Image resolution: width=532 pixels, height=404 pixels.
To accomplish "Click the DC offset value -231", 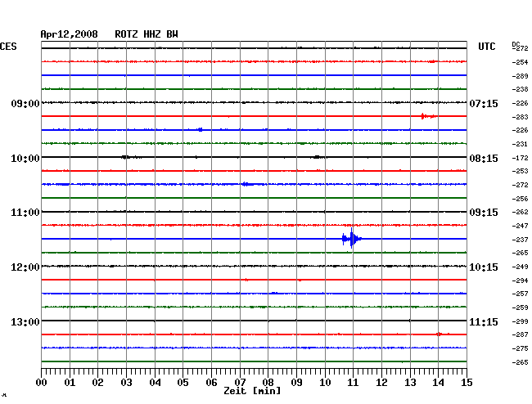I will [520, 144].
